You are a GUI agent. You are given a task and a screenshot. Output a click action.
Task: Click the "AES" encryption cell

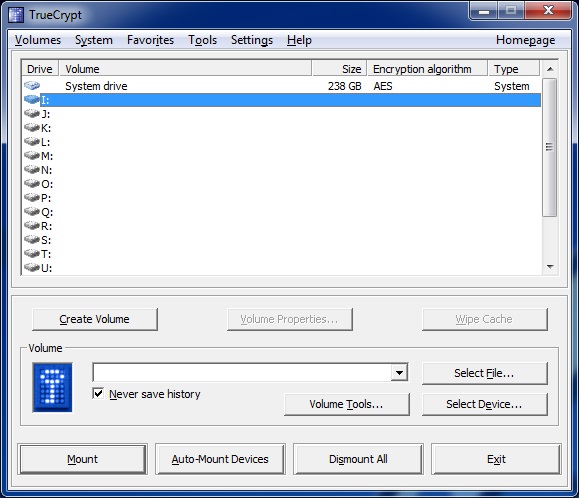[x=383, y=86]
